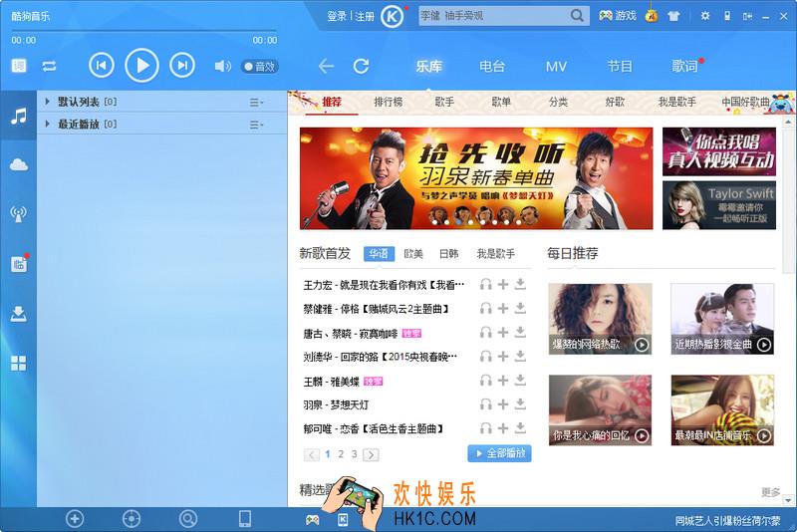The image size is (797, 532).
Task: Select the 推荐 sub-tab
Action: pos(332,103)
